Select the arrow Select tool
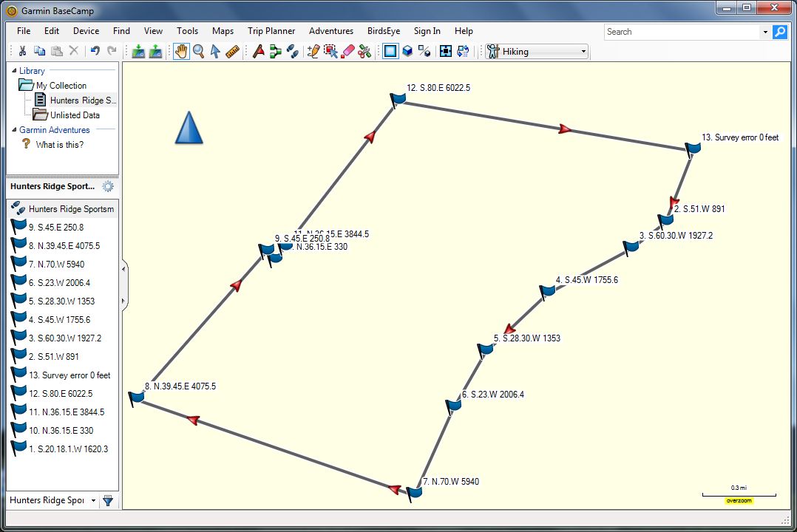 coord(216,51)
